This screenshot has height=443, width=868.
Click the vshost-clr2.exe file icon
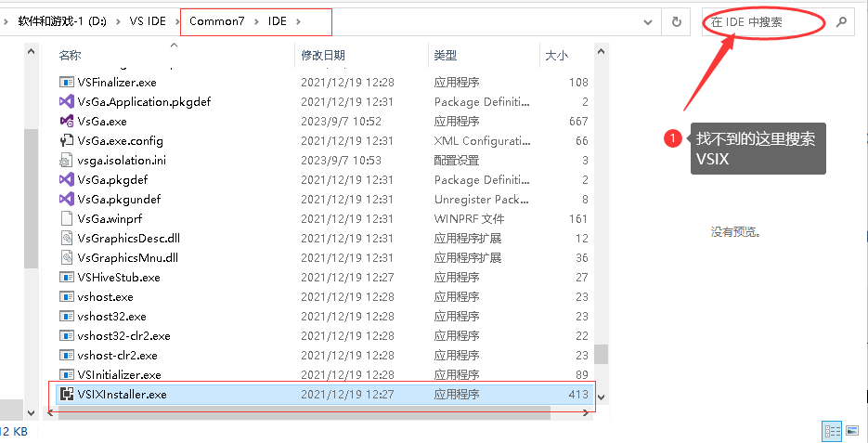pos(67,355)
